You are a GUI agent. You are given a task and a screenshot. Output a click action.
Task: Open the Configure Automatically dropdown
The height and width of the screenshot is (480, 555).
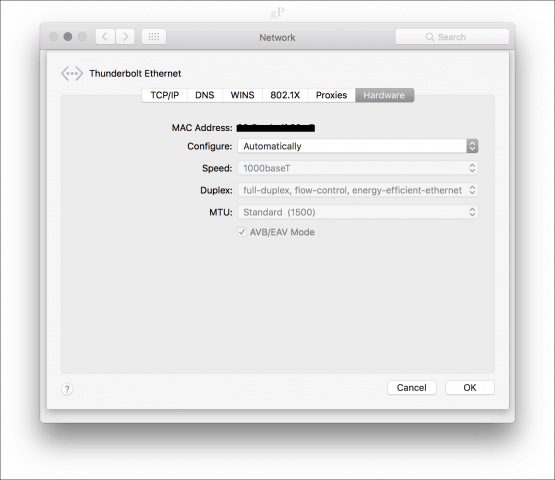(357, 146)
